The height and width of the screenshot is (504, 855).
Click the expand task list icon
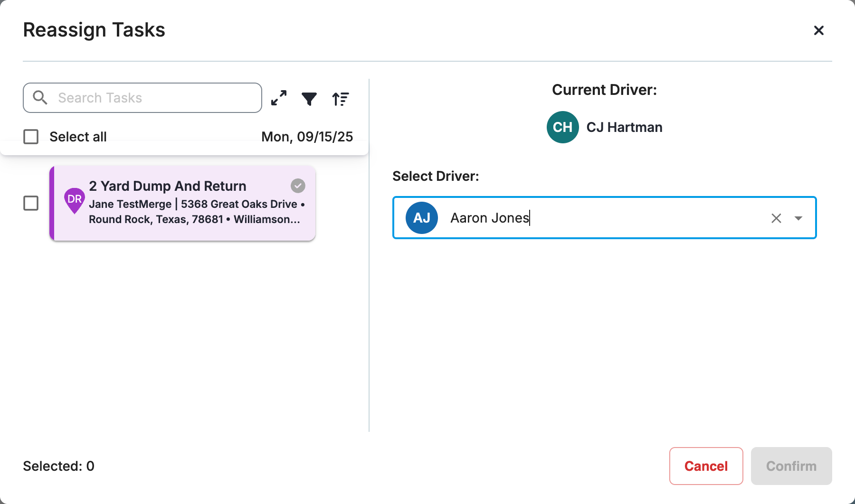278,98
